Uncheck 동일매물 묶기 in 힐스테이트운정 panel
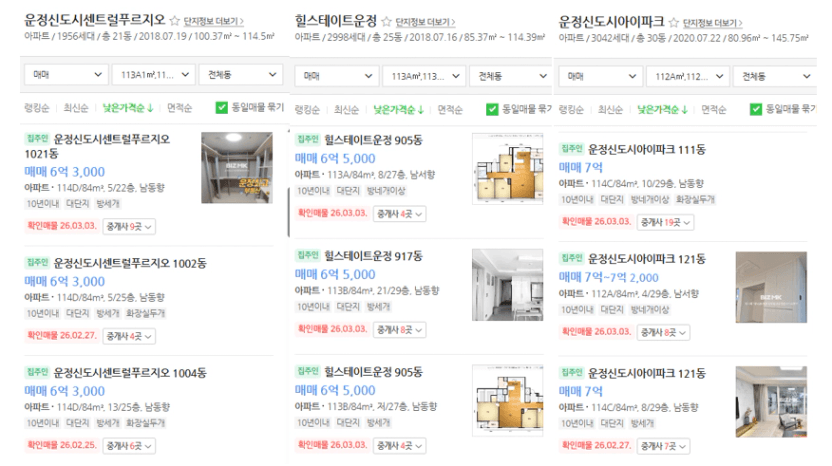This screenshot has height=466, width=832. [x=492, y=109]
